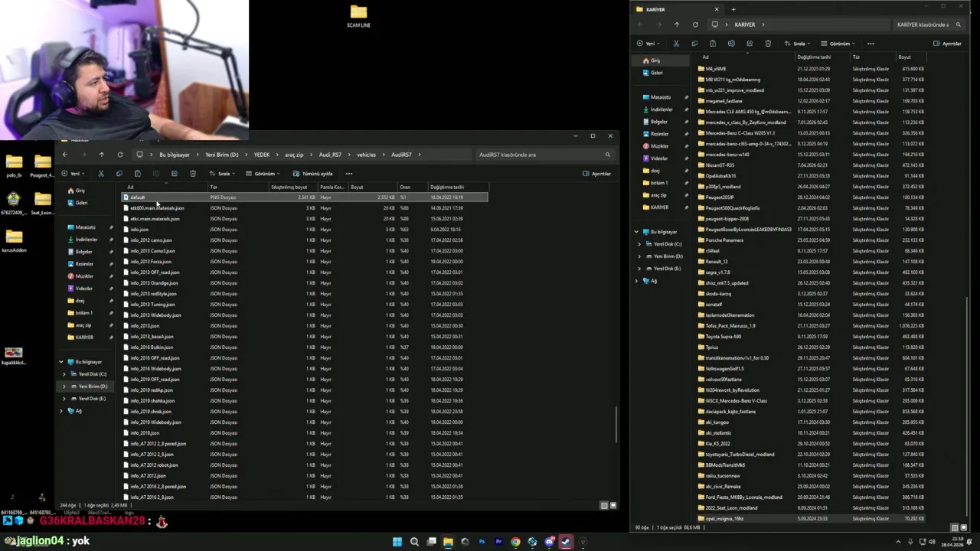Expand Yerel Disk (C:) in KARİYER navigation tree
980x551 pixels.
[639, 244]
